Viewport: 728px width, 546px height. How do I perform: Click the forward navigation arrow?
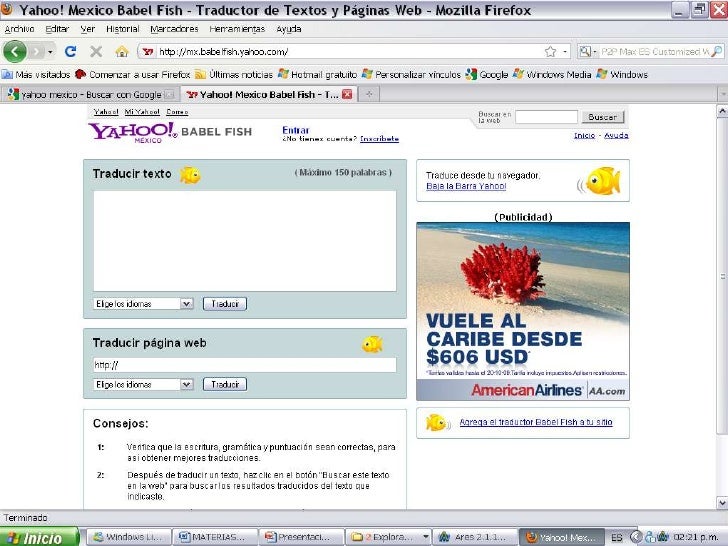tap(37, 51)
